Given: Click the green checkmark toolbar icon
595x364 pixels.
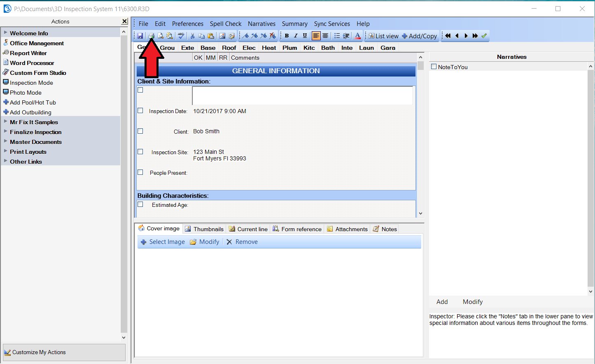Looking at the screenshot, I should [x=484, y=36].
